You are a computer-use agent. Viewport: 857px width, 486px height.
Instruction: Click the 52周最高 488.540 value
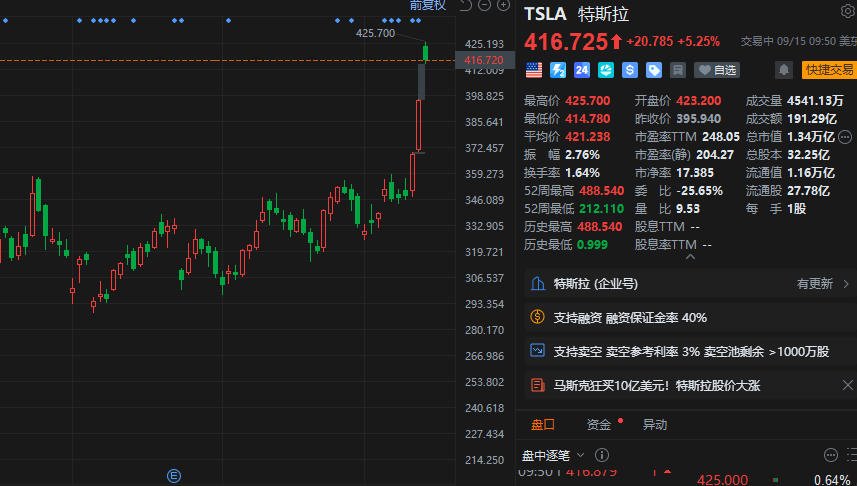[601, 191]
